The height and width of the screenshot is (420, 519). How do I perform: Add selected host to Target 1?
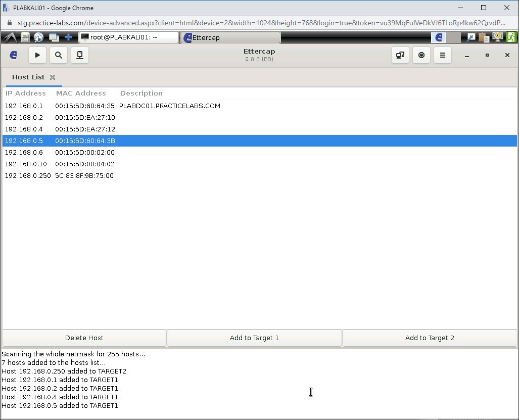[254, 338]
